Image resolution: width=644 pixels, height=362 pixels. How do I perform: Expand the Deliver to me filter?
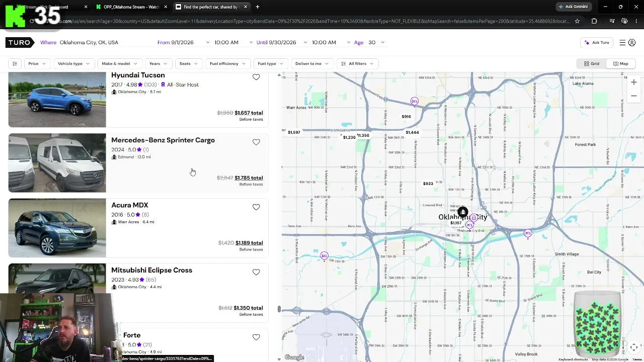312,64
